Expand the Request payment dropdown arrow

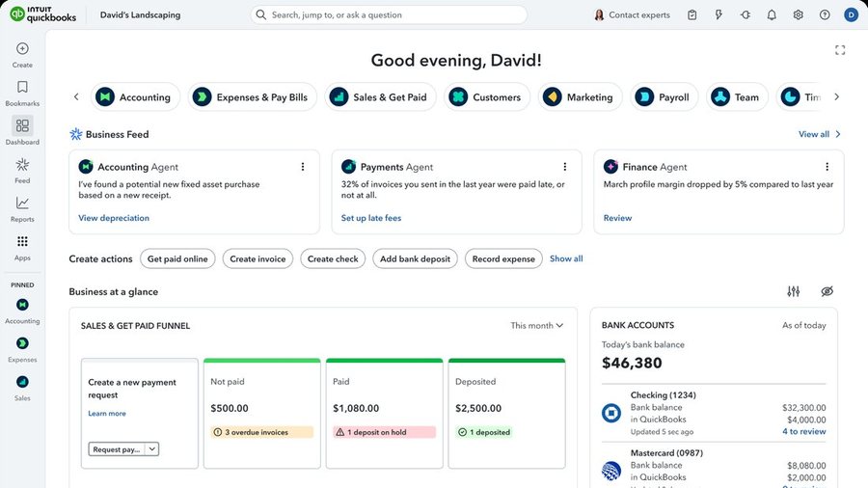[x=152, y=449]
